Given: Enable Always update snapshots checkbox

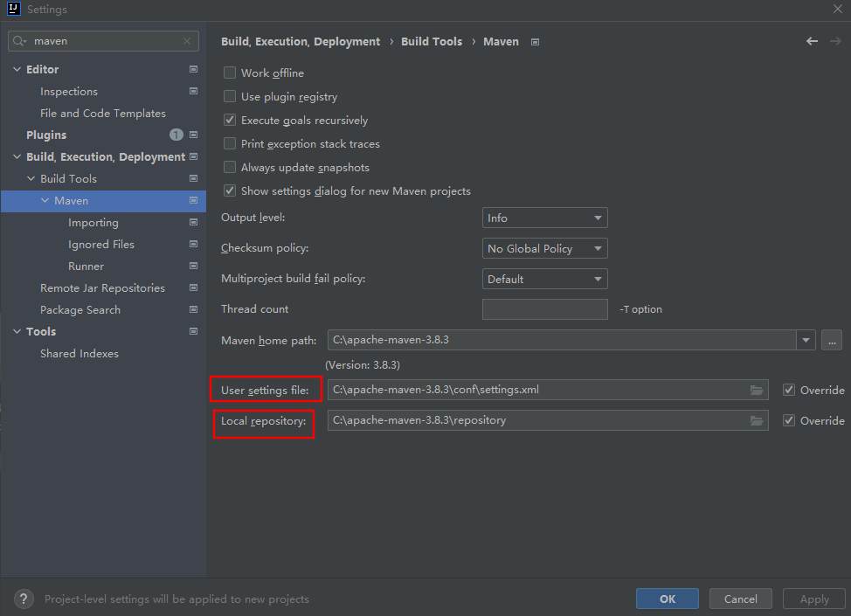Looking at the screenshot, I should (230, 167).
